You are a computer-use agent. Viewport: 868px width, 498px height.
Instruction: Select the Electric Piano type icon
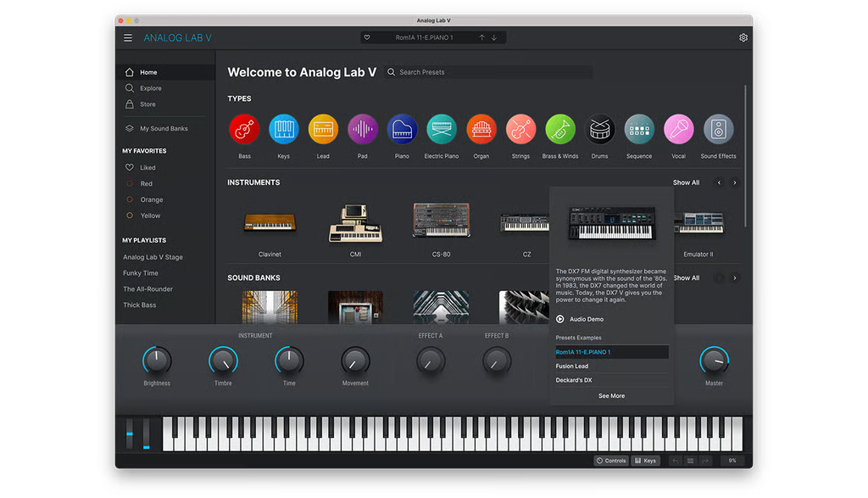pyautogui.click(x=442, y=130)
